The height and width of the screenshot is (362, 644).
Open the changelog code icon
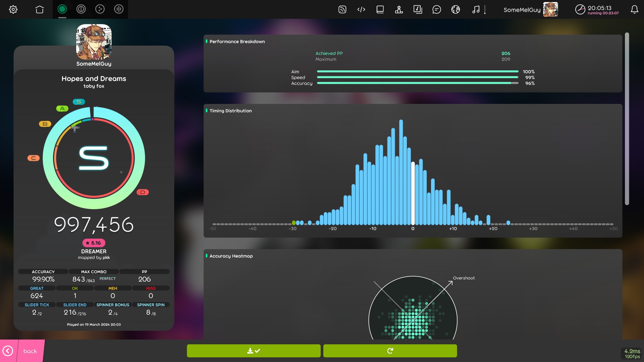pos(361,9)
